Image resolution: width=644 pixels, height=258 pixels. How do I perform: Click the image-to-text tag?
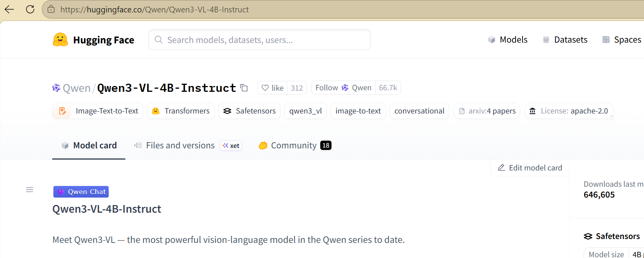[358, 111]
